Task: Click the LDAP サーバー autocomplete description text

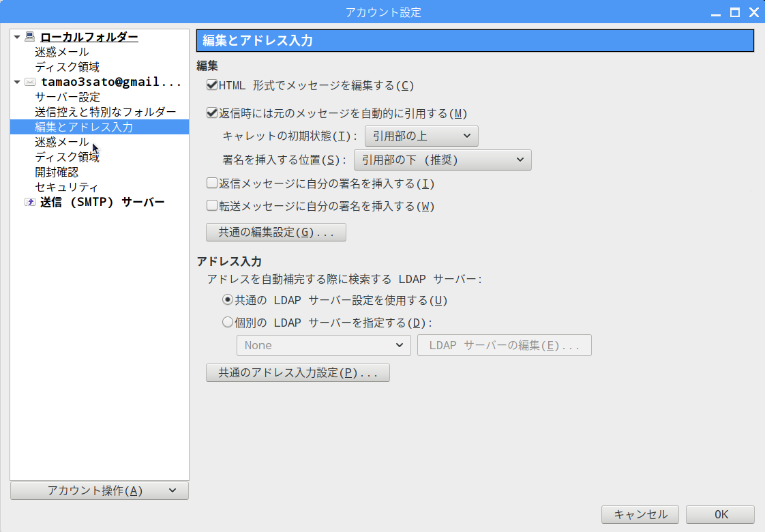Action: pyautogui.click(x=344, y=279)
